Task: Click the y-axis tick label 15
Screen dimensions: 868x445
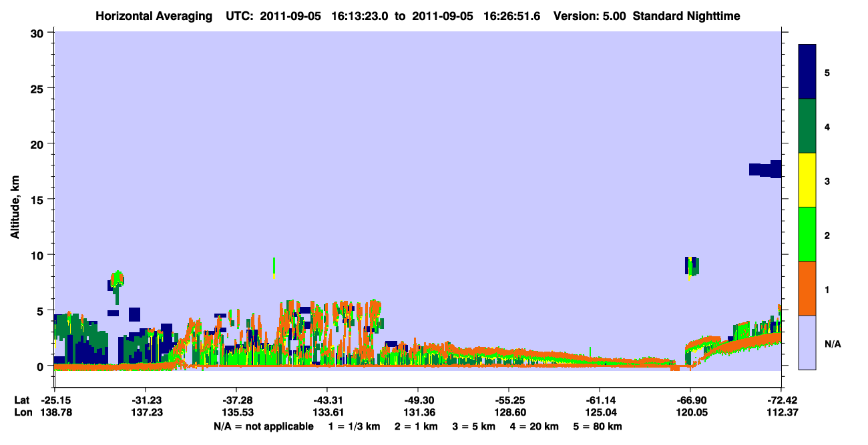Action: coord(39,199)
